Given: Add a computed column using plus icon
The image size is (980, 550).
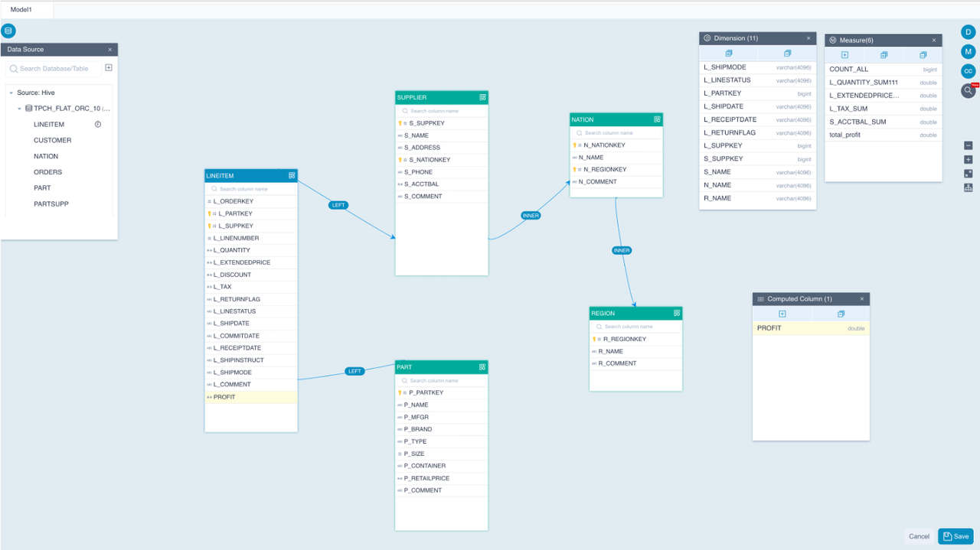Looking at the screenshot, I should [x=782, y=314].
